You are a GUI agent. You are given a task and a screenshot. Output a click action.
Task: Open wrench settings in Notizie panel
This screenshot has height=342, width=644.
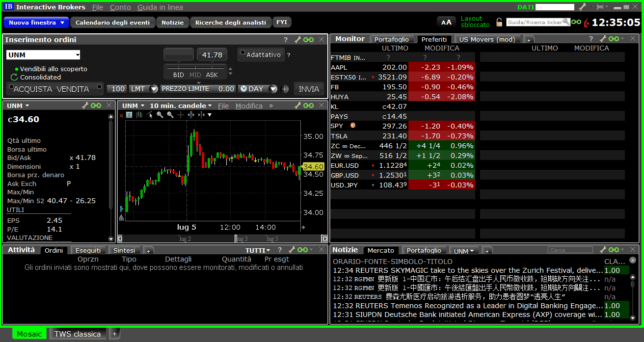pos(603,250)
